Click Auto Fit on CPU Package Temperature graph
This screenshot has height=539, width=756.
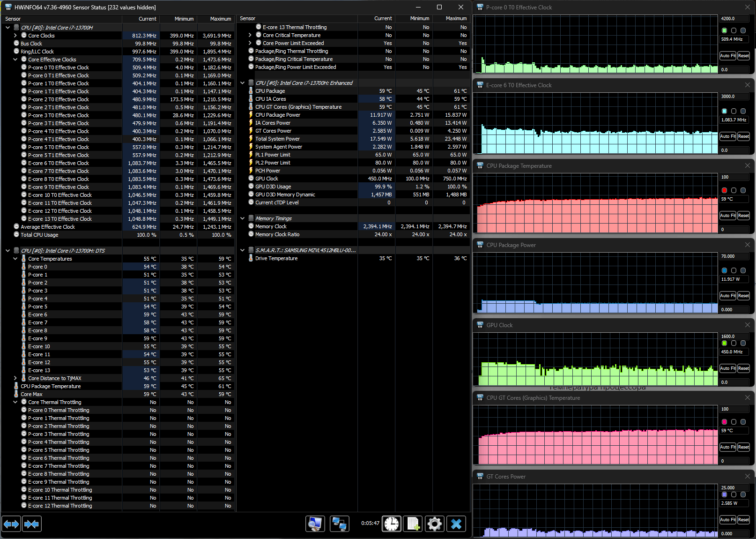point(727,216)
